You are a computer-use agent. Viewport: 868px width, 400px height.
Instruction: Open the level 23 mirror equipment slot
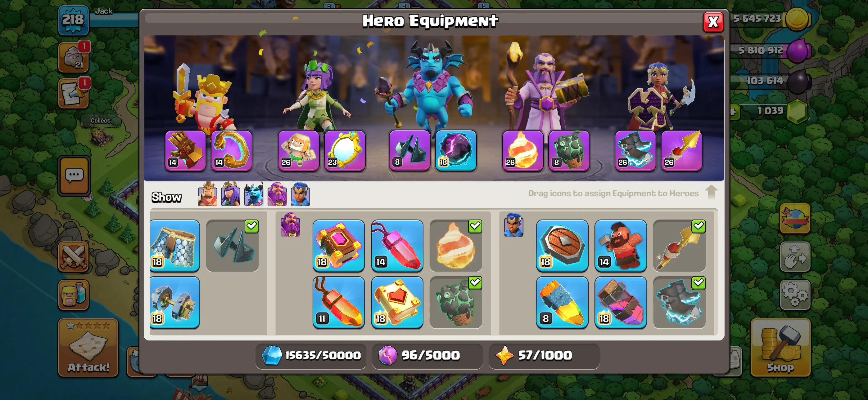(345, 151)
